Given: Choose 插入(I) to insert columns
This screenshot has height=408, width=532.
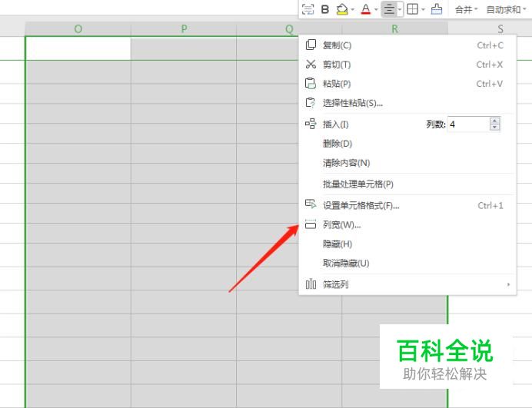Looking at the screenshot, I should point(335,124).
